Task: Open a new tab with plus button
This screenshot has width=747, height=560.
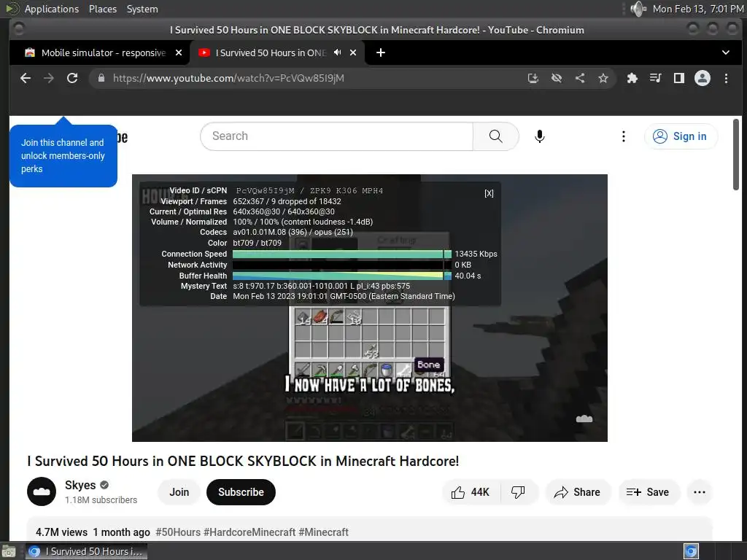Action: click(381, 52)
